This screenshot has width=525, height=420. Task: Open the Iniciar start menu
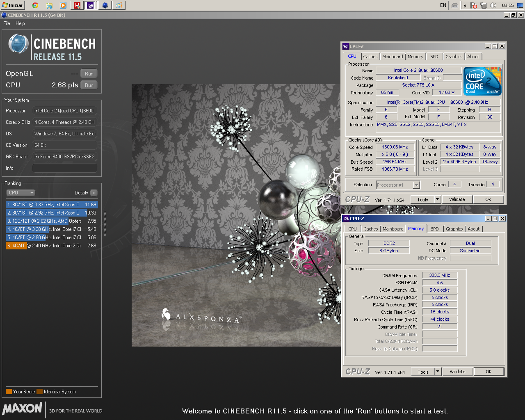[x=13, y=5]
